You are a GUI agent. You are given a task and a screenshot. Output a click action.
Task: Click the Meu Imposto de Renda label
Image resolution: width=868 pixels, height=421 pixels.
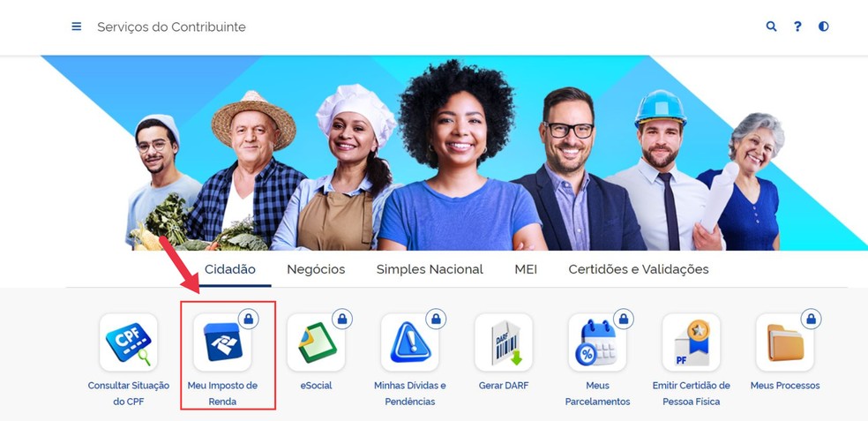[x=222, y=394]
